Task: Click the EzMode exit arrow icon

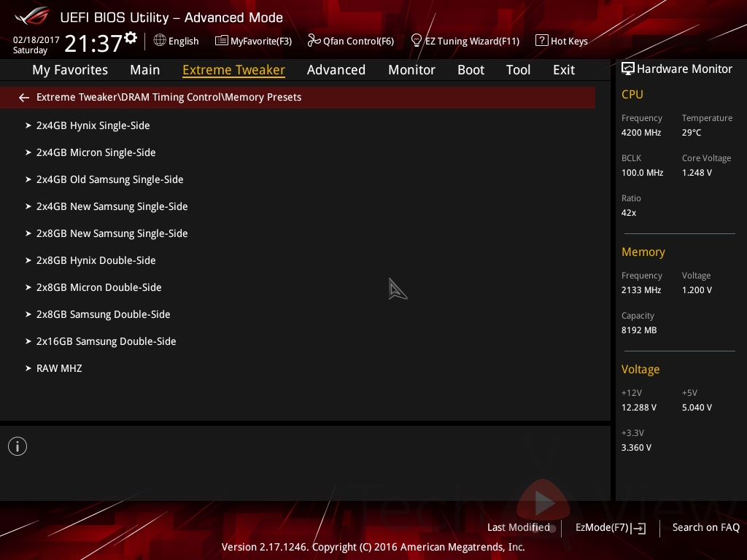Action: pos(639,528)
